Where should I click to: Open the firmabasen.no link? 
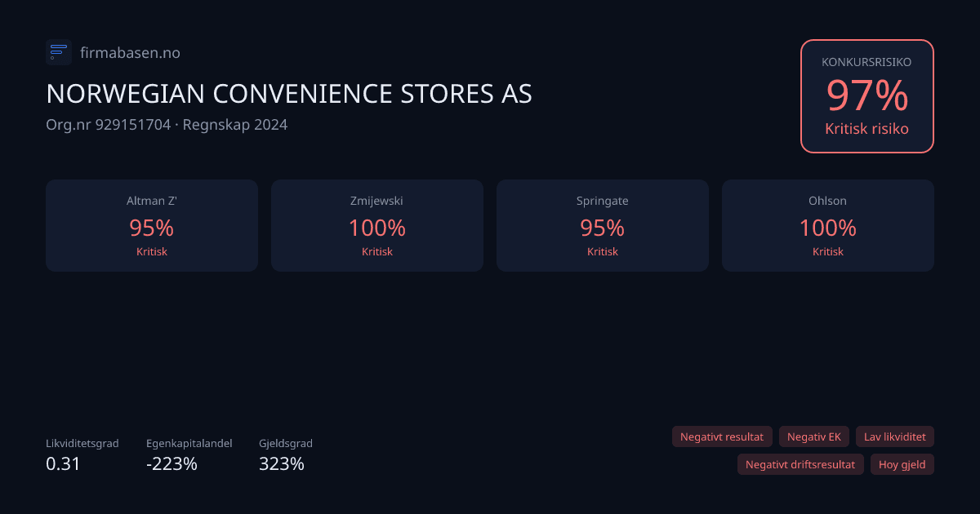(x=130, y=52)
